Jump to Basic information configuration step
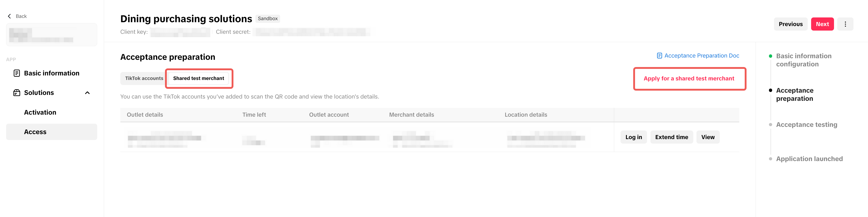 (803, 60)
